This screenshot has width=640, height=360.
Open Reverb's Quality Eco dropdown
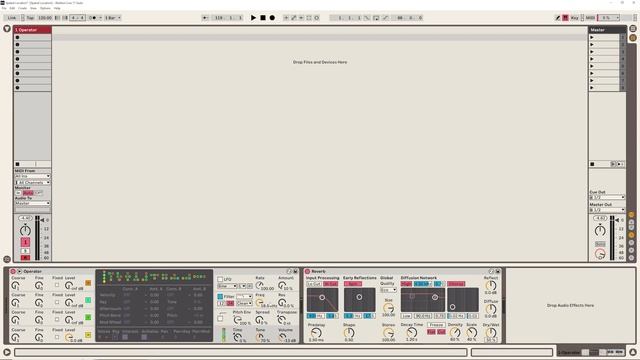click(388, 290)
